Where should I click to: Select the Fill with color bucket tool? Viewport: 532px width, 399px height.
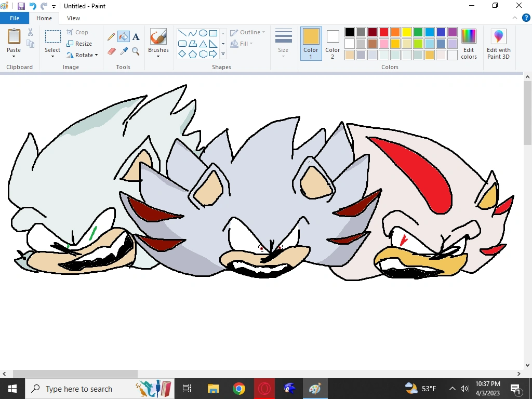pos(124,37)
